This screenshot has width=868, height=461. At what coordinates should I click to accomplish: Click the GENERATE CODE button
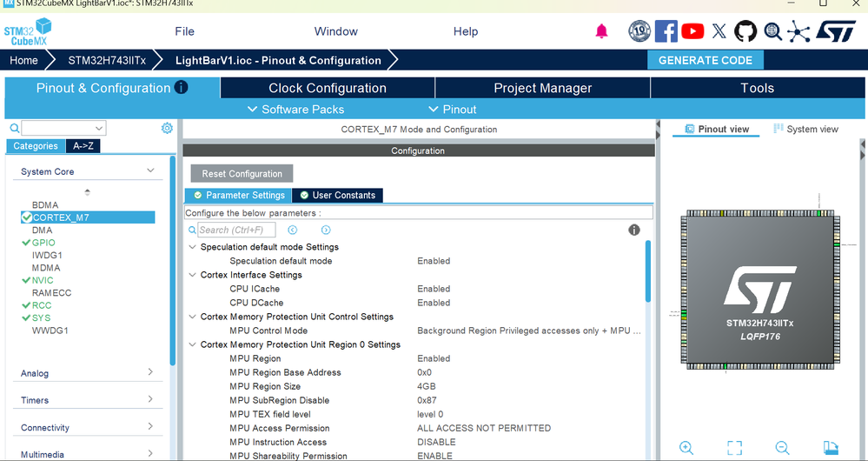[x=706, y=60]
